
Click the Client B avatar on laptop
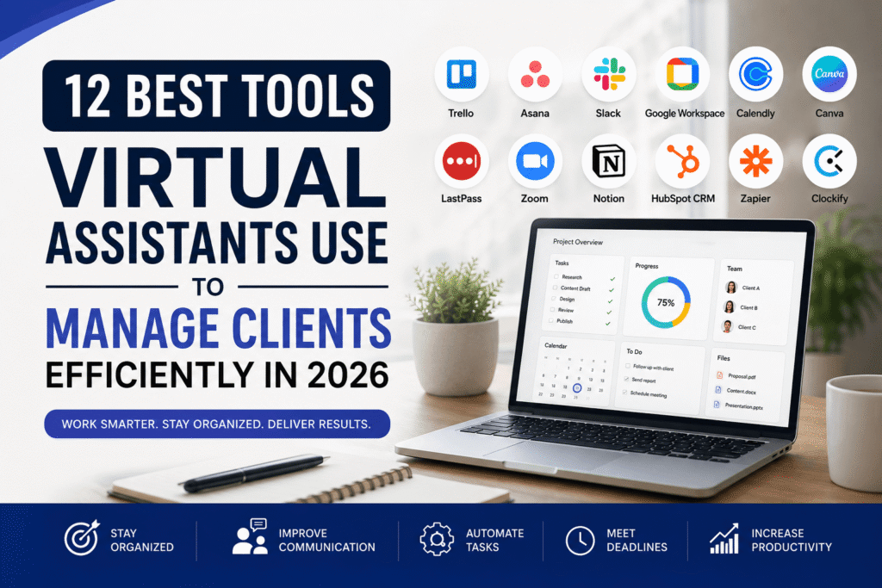click(730, 307)
